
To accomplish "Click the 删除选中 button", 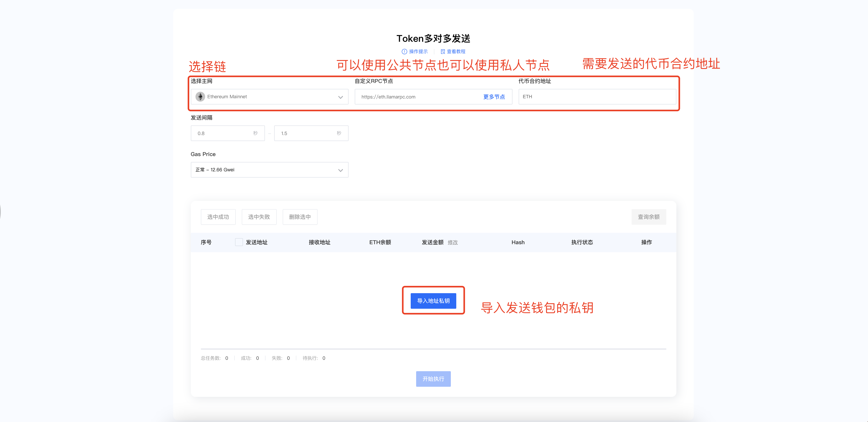I will (300, 217).
